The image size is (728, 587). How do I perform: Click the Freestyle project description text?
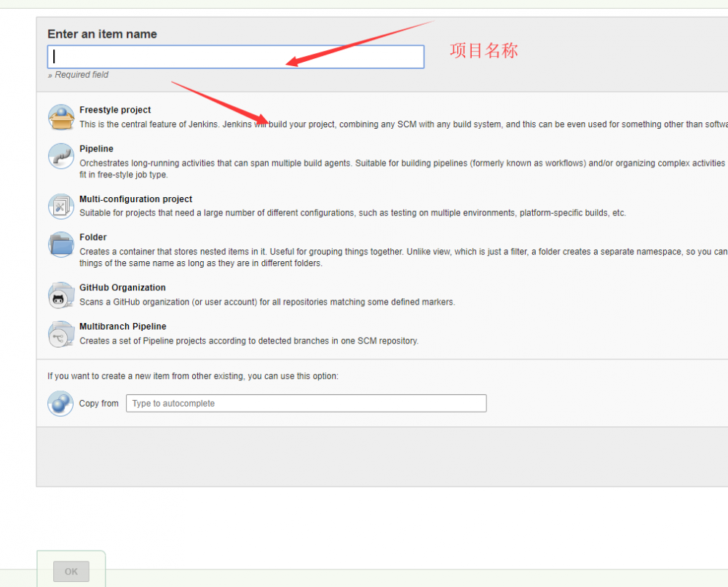coord(291,124)
